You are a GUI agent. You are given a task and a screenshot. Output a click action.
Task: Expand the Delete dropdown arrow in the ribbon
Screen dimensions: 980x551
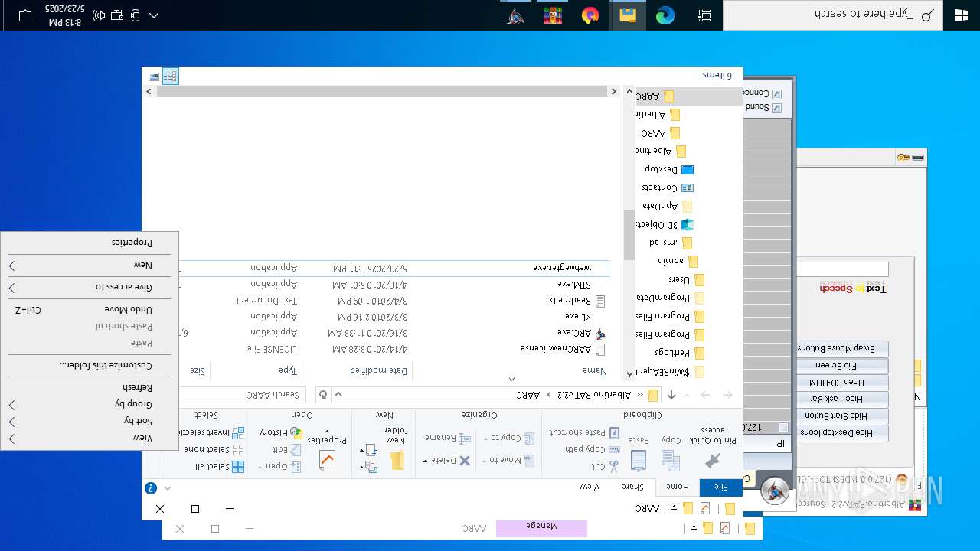pyautogui.click(x=426, y=461)
